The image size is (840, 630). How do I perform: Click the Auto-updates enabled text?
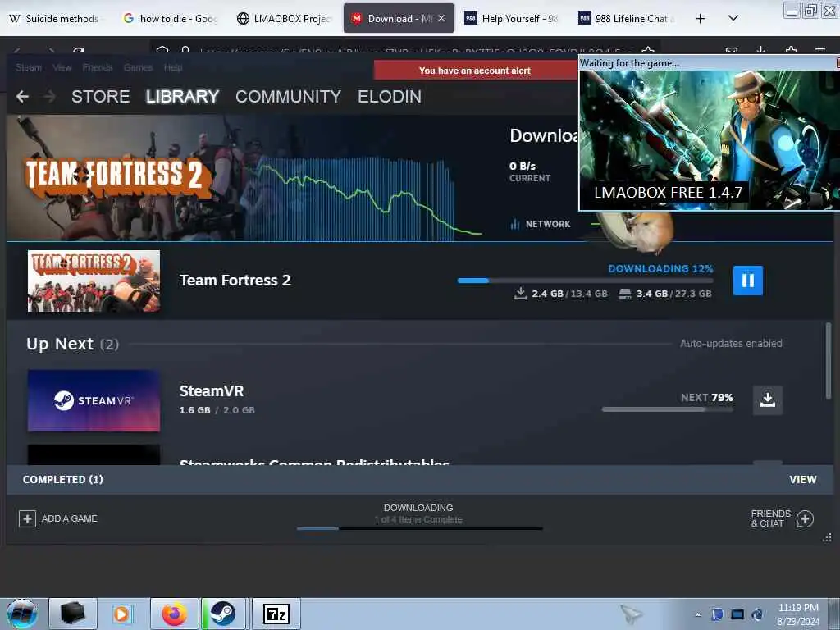731,344
